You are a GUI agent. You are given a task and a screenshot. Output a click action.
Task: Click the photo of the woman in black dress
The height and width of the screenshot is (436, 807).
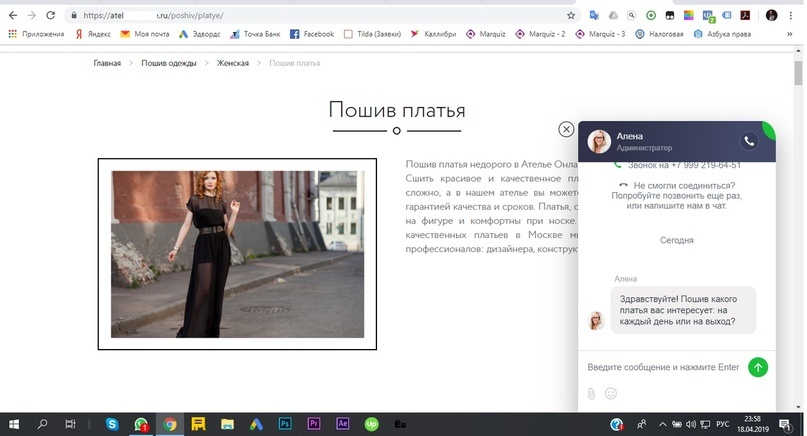[237, 254]
